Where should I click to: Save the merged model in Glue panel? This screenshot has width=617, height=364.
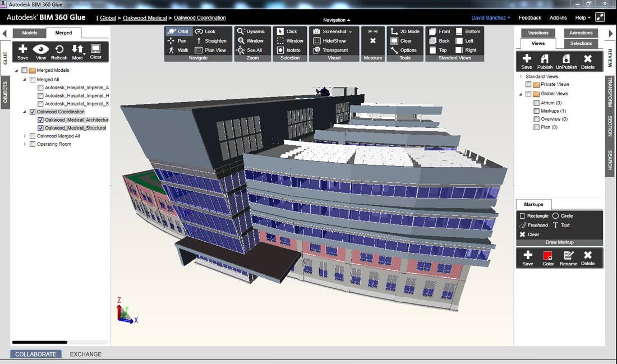[x=23, y=52]
